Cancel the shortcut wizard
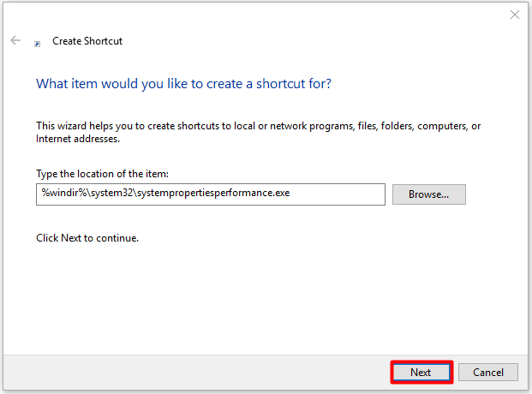 click(487, 373)
